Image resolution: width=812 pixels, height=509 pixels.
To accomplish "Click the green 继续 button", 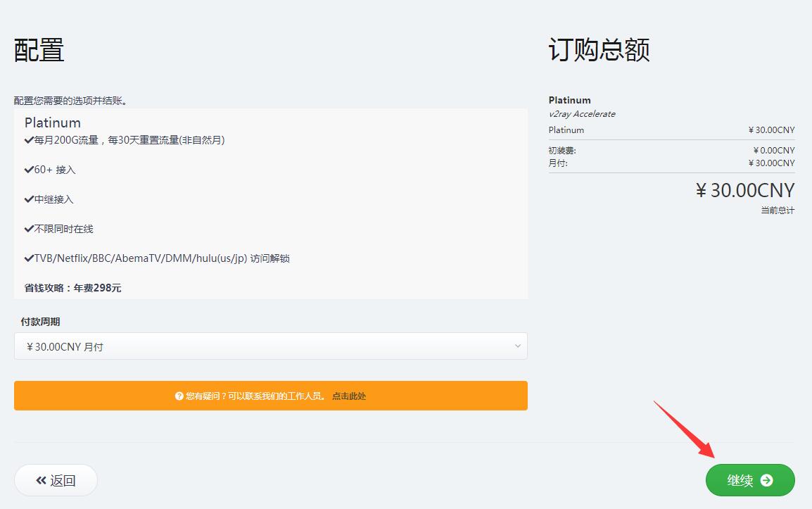I will pyautogui.click(x=749, y=480).
